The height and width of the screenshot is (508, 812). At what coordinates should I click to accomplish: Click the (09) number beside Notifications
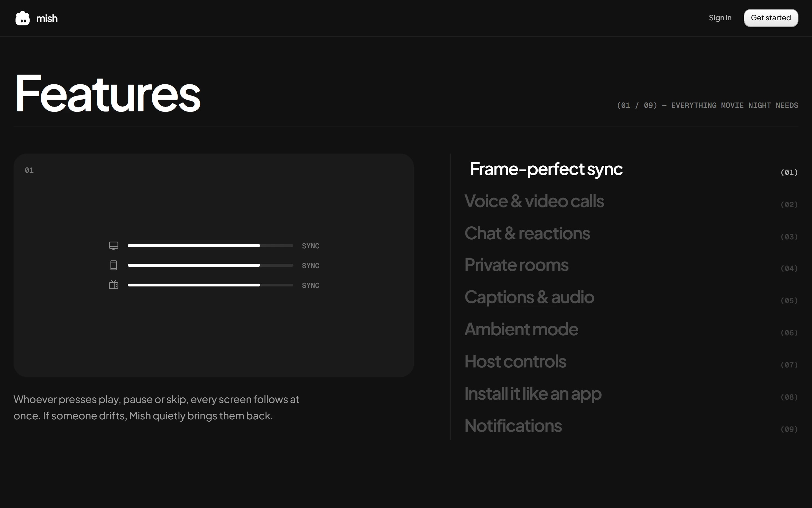click(789, 429)
